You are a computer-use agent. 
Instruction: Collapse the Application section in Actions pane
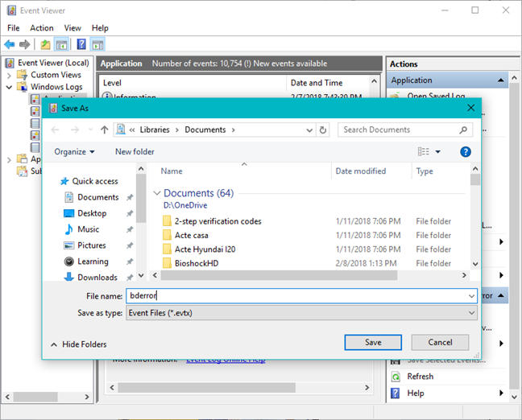(501, 80)
